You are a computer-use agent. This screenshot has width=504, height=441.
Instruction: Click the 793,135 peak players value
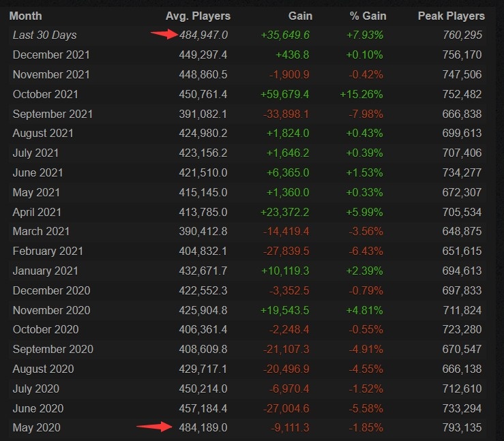click(x=462, y=428)
